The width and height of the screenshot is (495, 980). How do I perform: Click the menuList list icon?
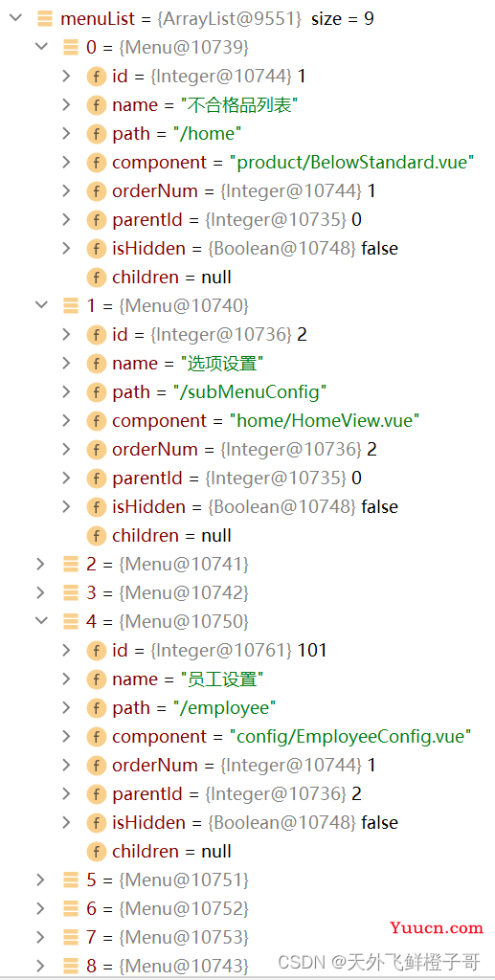pos(45,19)
